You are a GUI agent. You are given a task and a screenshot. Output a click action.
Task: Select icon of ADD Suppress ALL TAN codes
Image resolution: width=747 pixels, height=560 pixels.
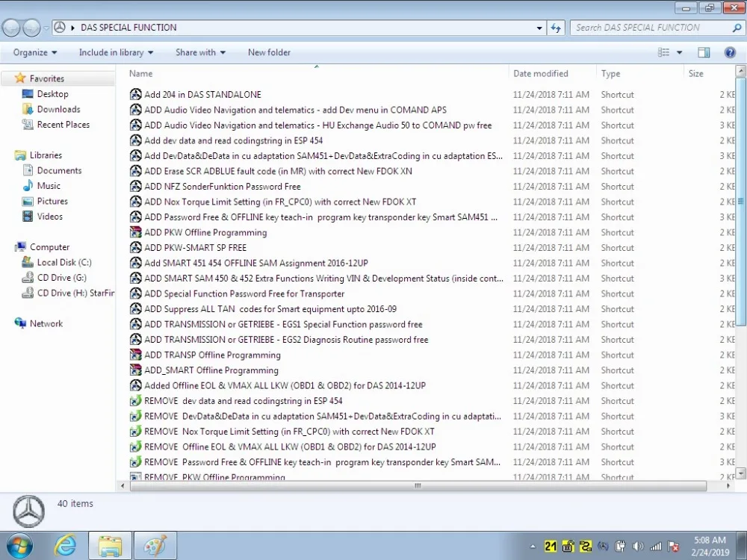(136, 308)
